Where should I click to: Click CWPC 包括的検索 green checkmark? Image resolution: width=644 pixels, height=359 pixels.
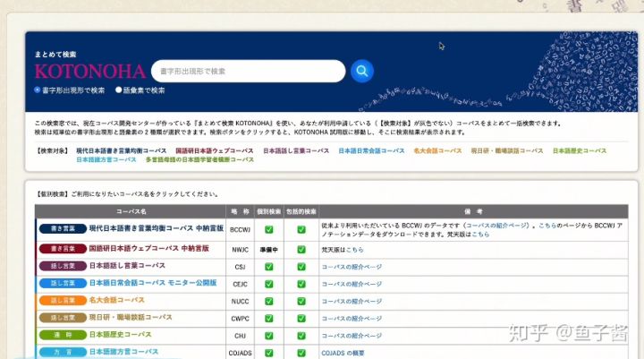pyautogui.click(x=301, y=319)
